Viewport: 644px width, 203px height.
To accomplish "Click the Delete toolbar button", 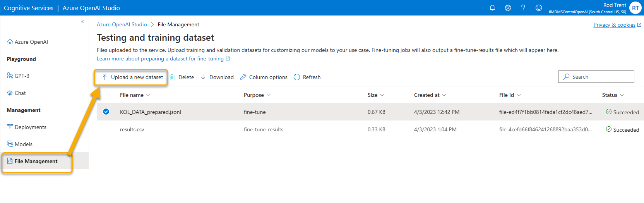I will 182,77.
